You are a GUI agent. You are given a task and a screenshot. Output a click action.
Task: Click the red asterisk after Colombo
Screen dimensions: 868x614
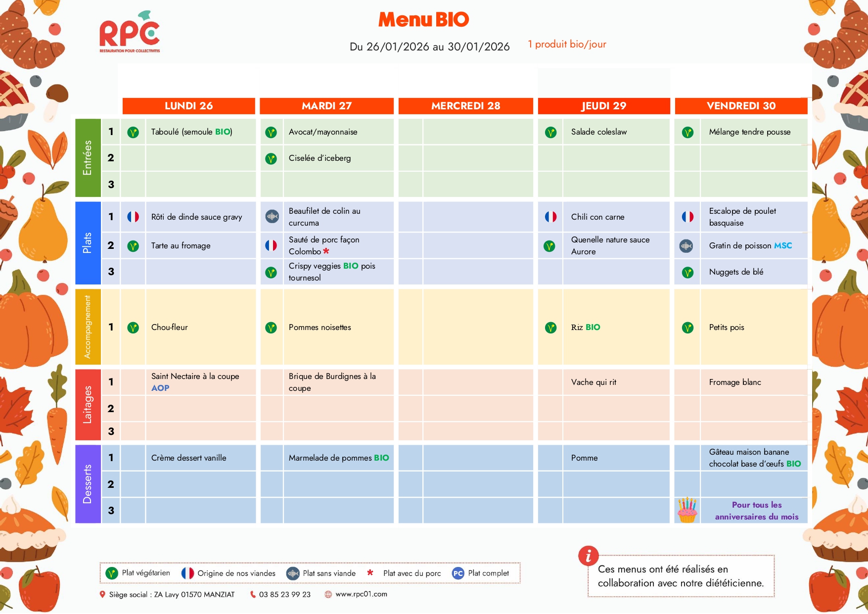[326, 251]
